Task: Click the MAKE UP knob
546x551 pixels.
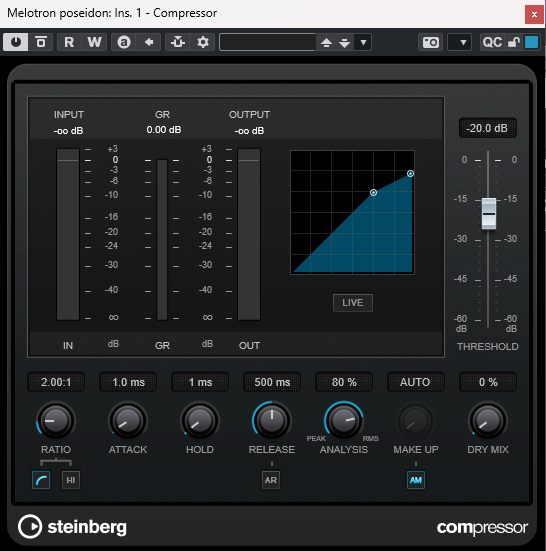Action: 416,421
